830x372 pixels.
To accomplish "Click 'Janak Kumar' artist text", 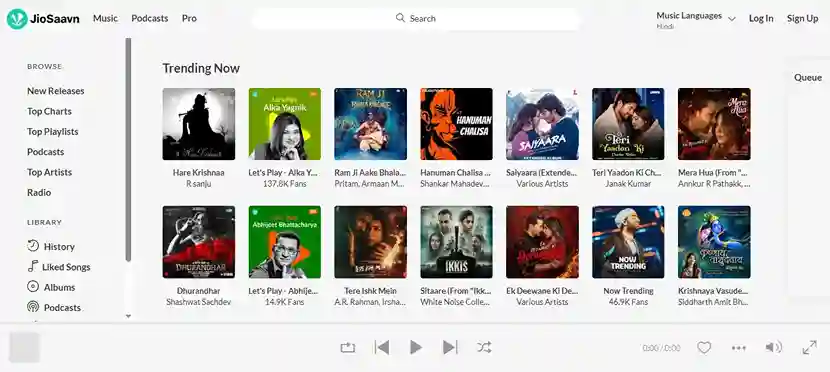I will 628,184.
